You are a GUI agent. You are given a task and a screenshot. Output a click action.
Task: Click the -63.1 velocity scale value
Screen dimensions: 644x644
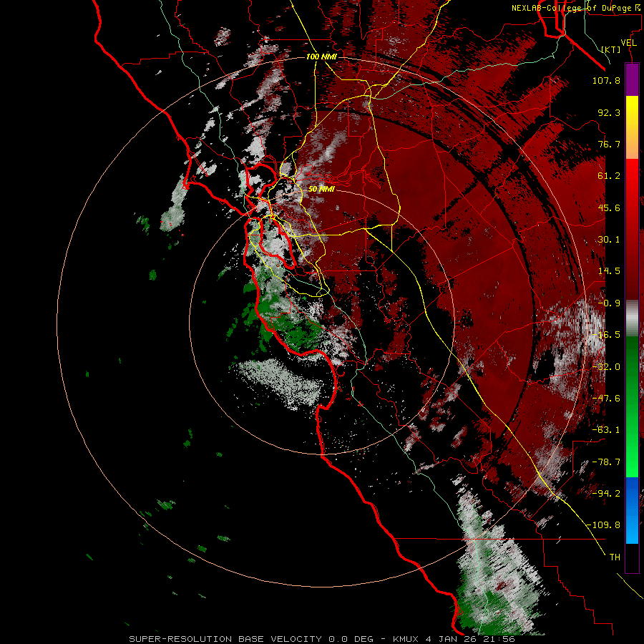(606, 430)
